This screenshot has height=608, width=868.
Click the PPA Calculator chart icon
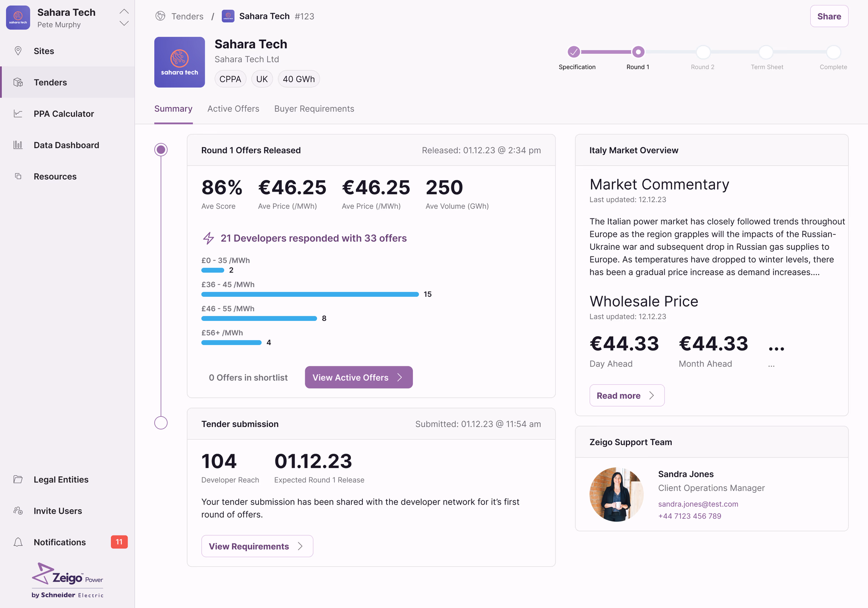point(18,114)
